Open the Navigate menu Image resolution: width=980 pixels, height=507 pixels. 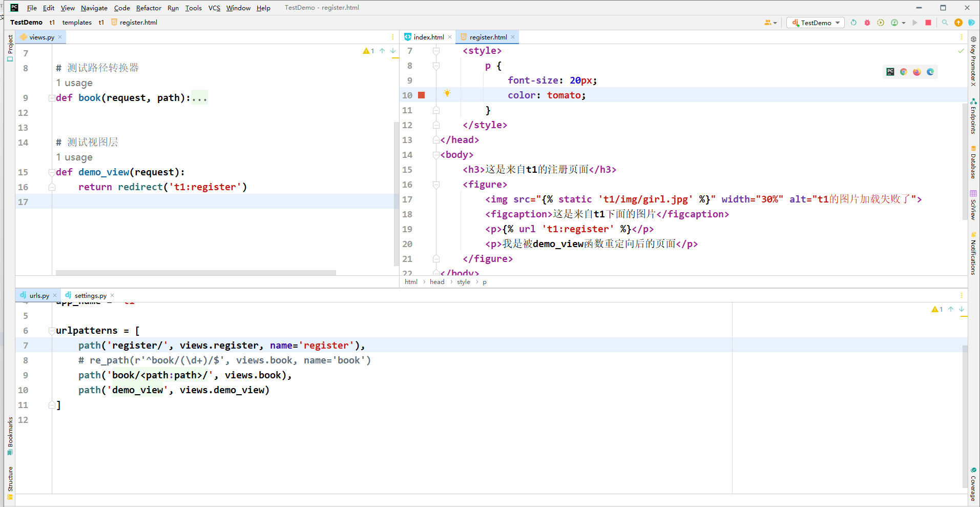[94, 8]
